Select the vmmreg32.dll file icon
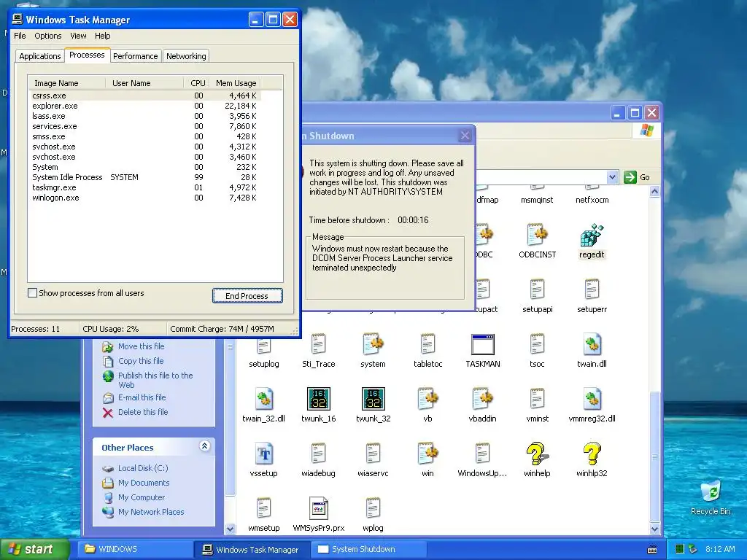The image size is (747, 560). [592, 399]
